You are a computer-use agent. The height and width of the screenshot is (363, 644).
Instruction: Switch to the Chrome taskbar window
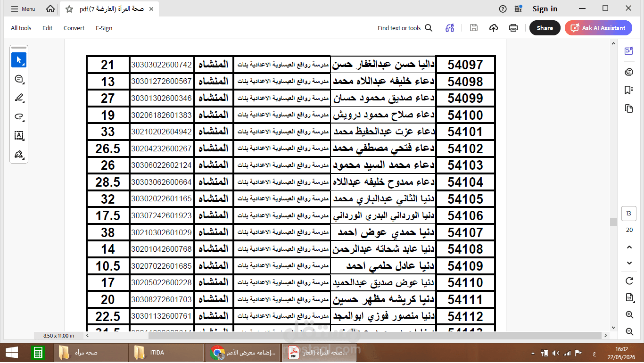coord(243,353)
